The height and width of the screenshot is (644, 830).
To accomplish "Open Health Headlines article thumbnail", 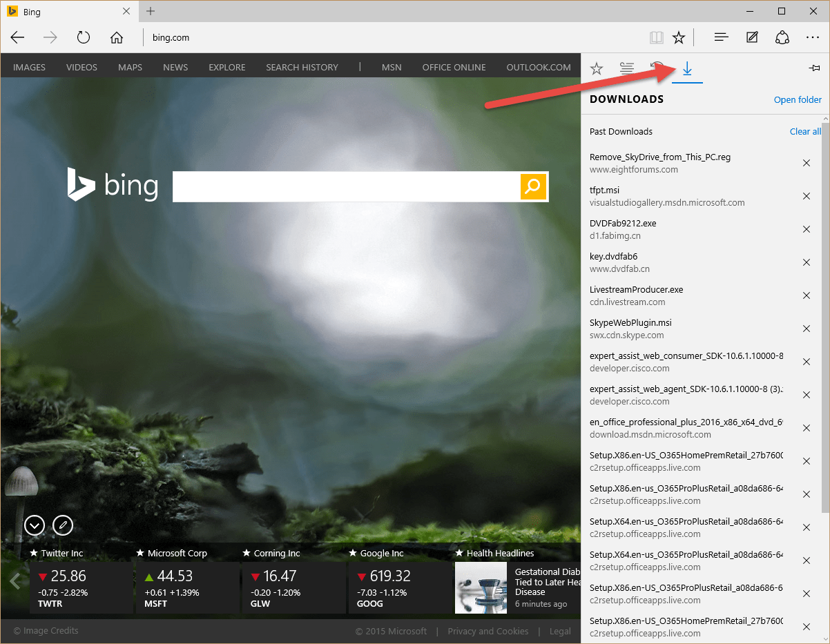I will click(x=481, y=587).
